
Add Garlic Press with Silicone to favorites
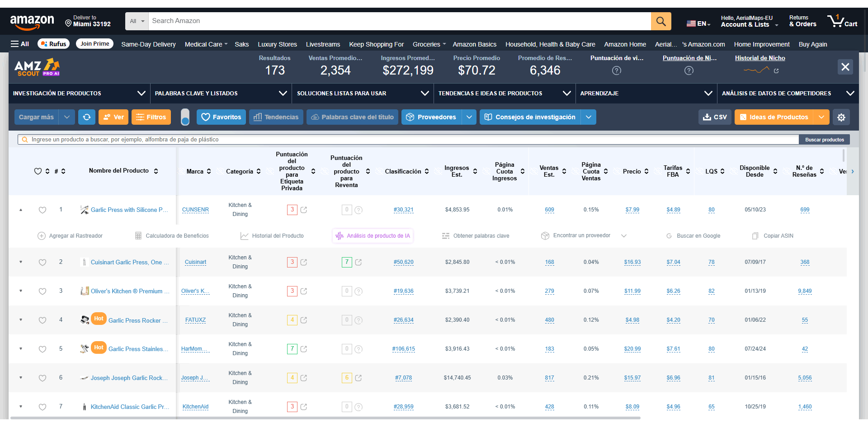[x=42, y=210]
